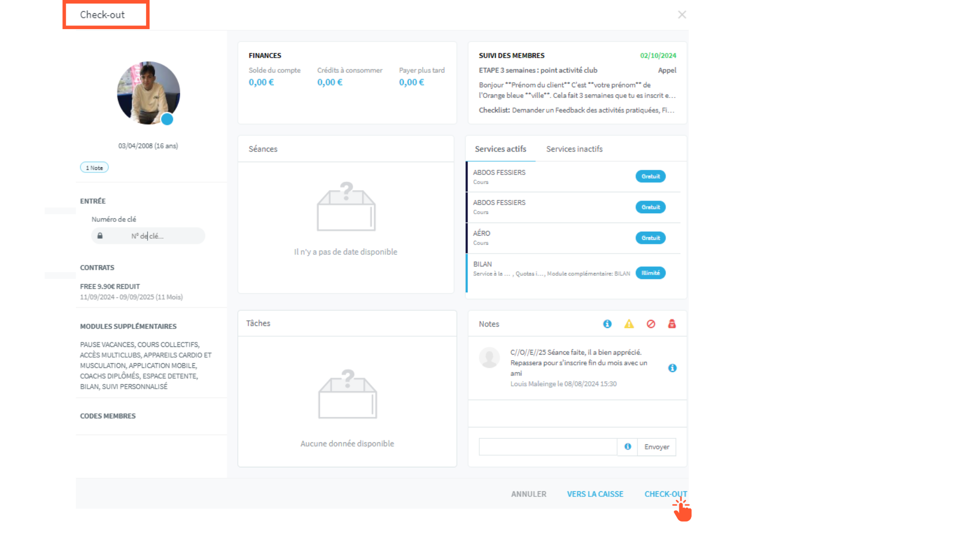
Task: Click ETAPE 3 semaines point activité club
Action: point(538,70)
